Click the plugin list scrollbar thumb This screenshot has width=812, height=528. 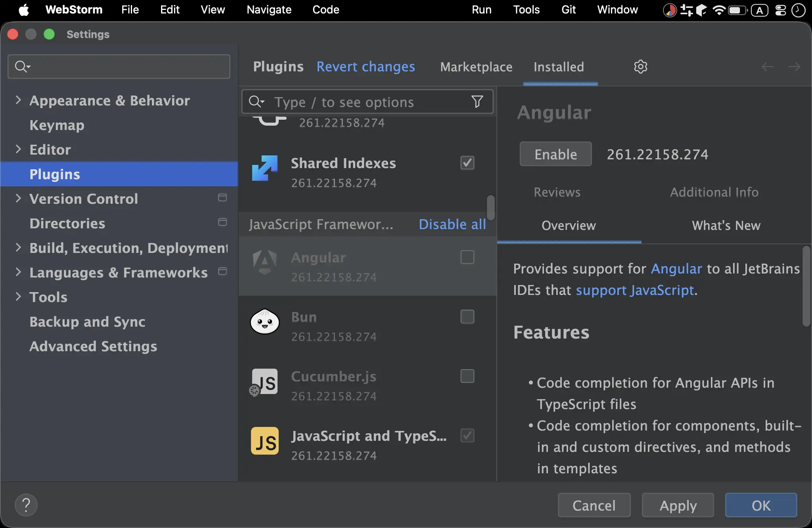click(491, 207)
